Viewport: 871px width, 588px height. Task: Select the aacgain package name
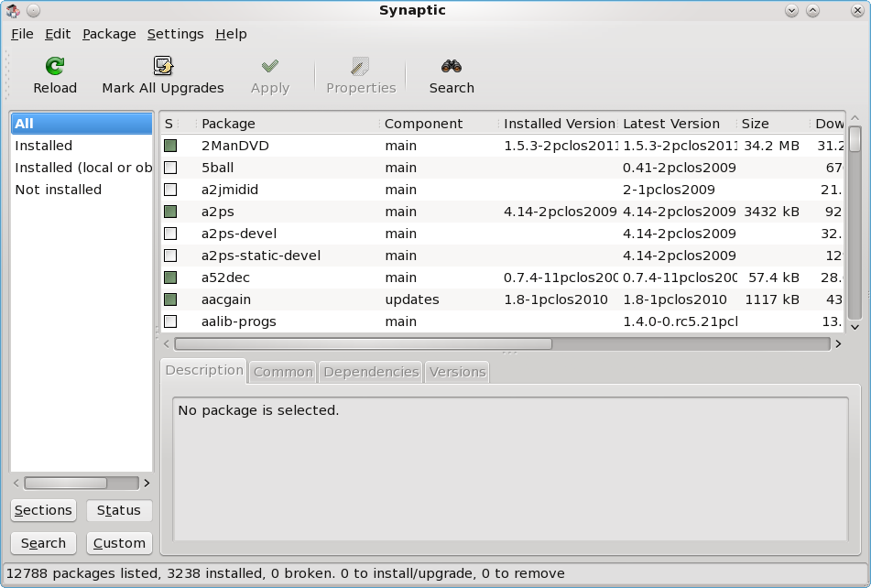[226, 299]
